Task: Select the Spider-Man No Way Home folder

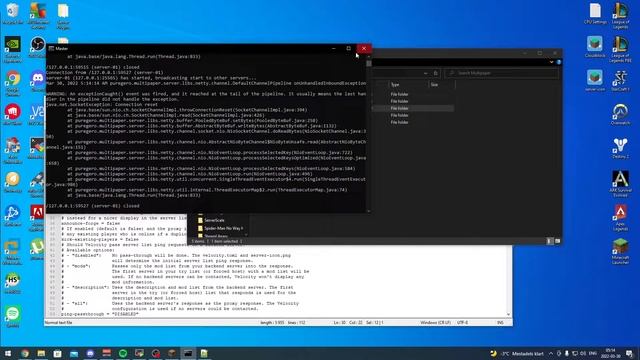Action: pyautogui.click(x=223, y=228)
